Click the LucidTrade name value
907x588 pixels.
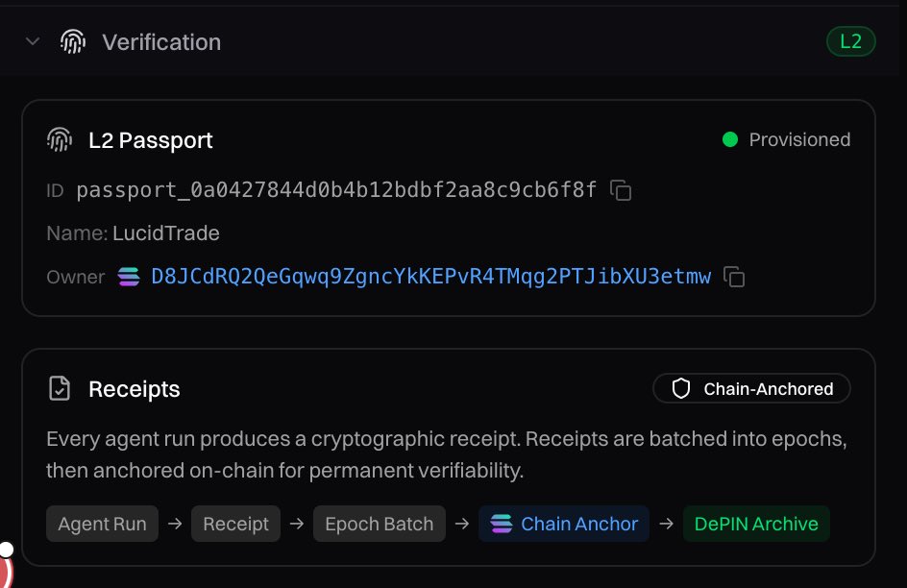[x=166, y=233]
